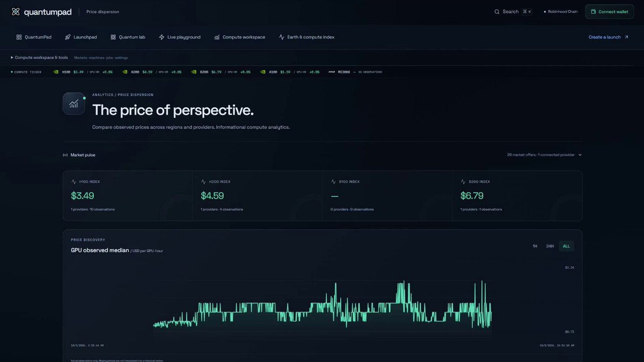Image resolution: width=644 pixels, height=362 pixels.
Task: Open the Search box in the header
Action: tap(513, 12)
